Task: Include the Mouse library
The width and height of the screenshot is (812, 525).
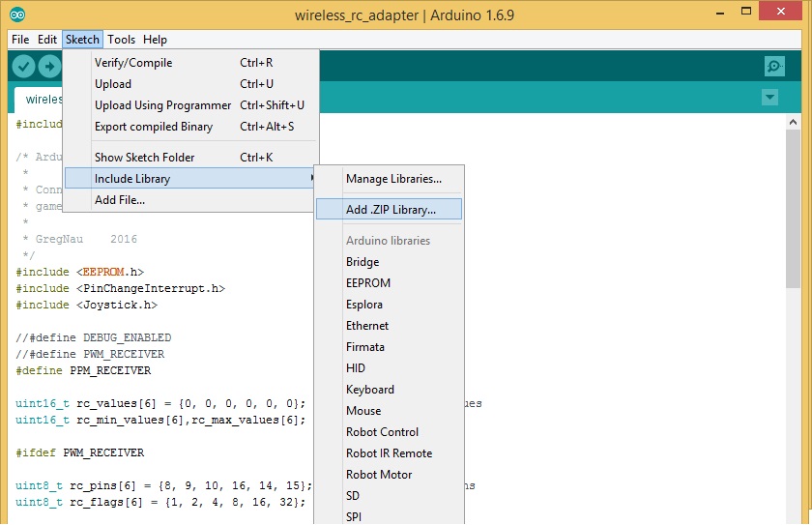Action: (389, 411)
